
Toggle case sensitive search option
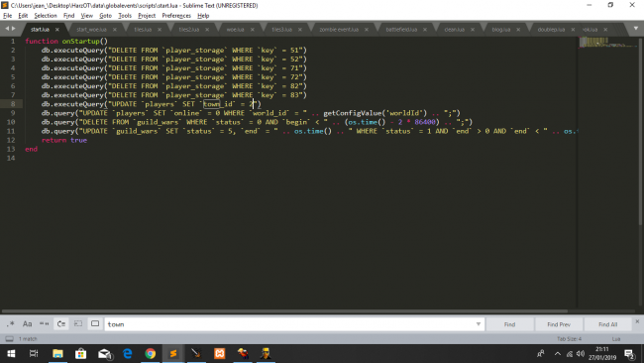(x=27, y=324)
